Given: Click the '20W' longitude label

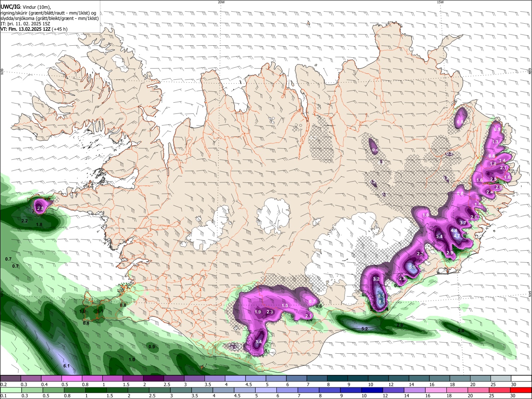Looking at the screenshot, I should point(221,2).
